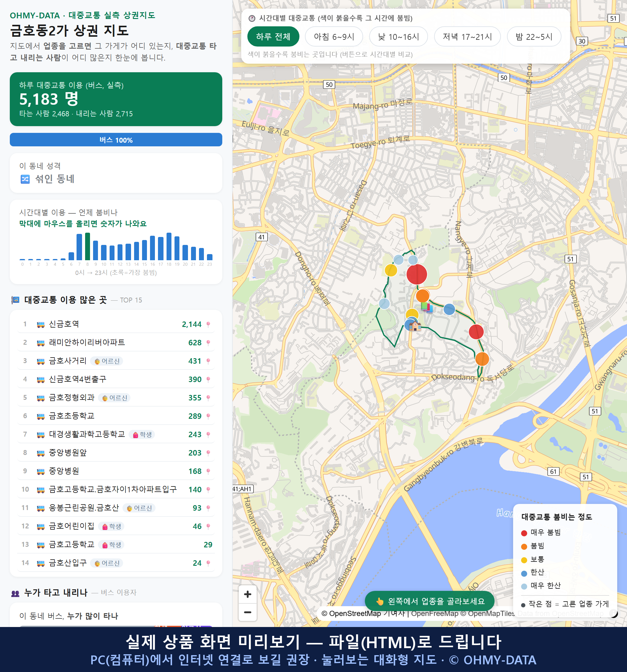Click the books marker icon on the map

[x=427, y=307]
